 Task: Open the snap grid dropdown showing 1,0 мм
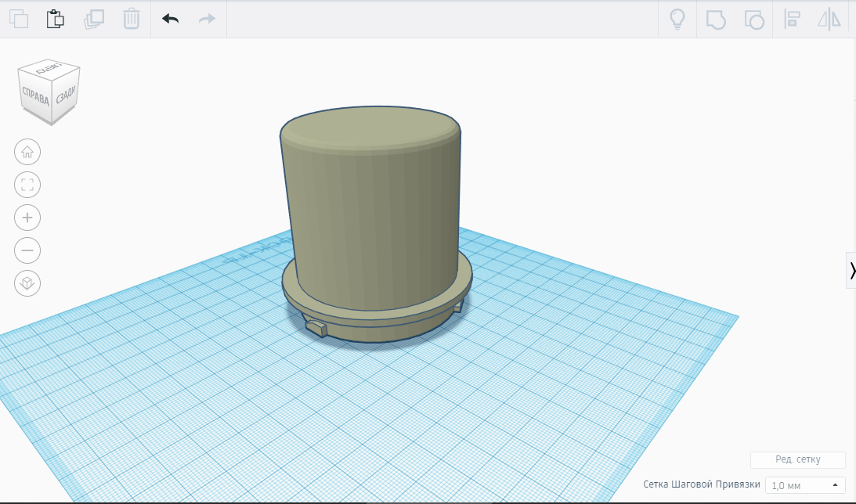[x=805, y=485]
